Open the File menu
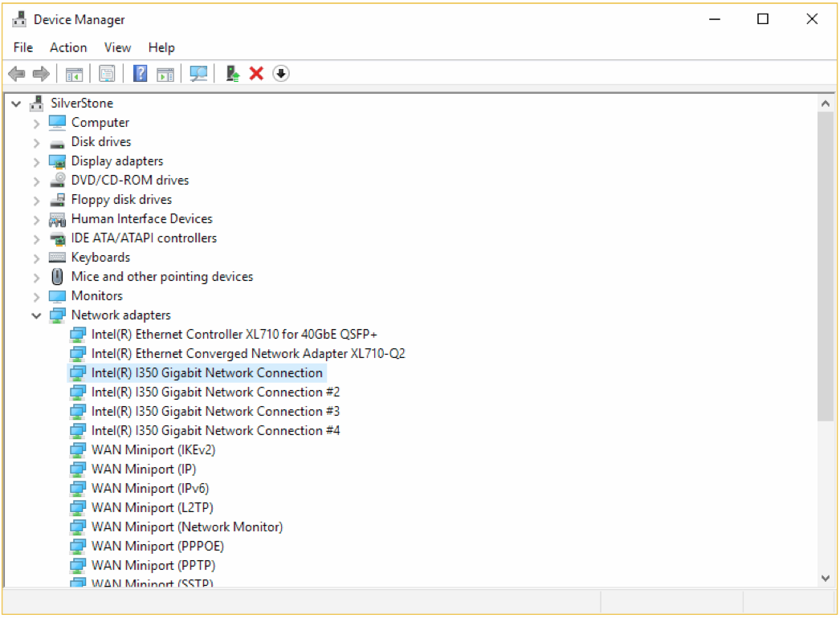Viewport: 840px width, 618px height. click(x=23, y=47)
